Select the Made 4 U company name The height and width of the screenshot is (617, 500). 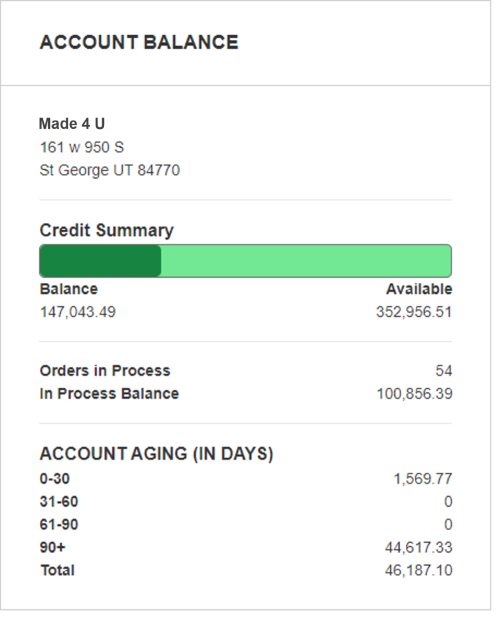[x=72, y=124]
